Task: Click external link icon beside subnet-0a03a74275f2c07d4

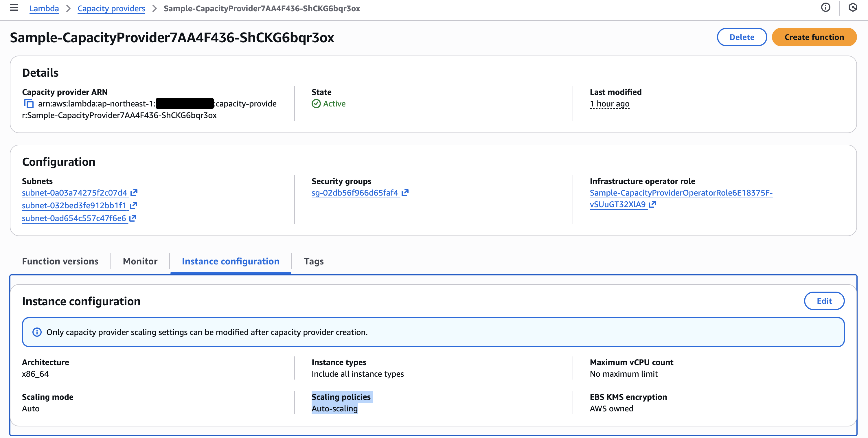Action: pos(134,193)
